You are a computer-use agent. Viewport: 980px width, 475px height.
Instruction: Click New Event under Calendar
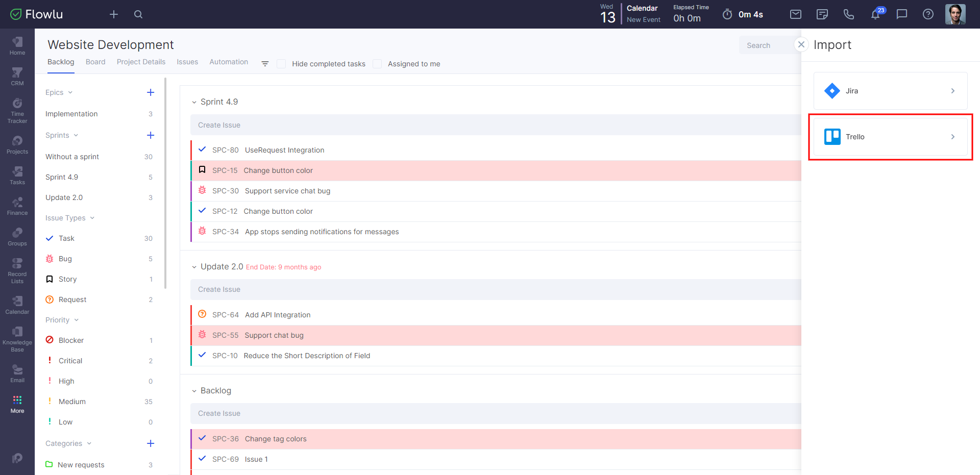pos(644,19)
